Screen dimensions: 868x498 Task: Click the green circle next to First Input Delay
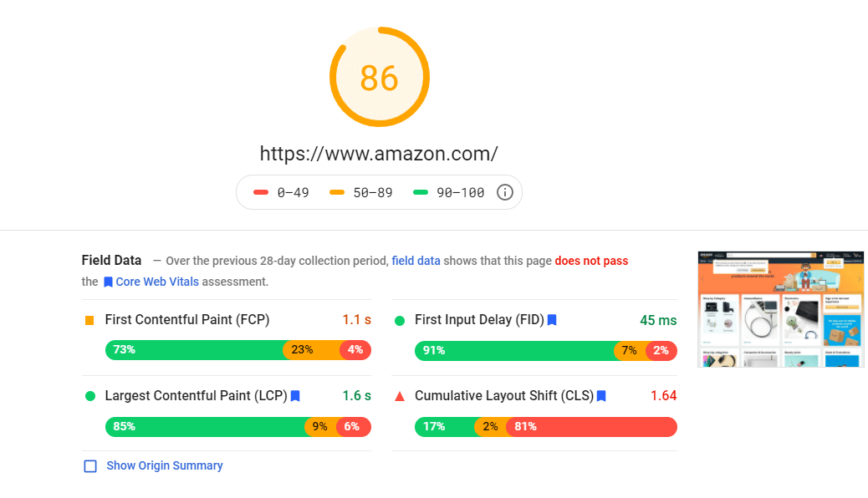pos(401,319)
